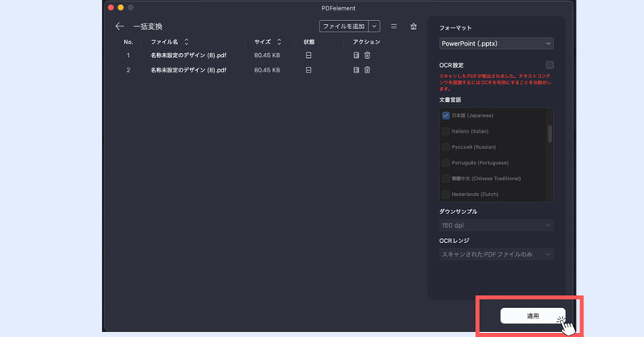Click the 状態 column header
The image size is (644, 337).
click(309, 42)
